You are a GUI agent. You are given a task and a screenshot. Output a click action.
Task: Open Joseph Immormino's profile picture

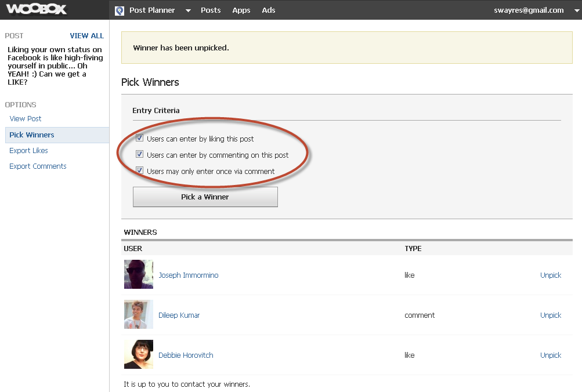click(x=138, y=275)
